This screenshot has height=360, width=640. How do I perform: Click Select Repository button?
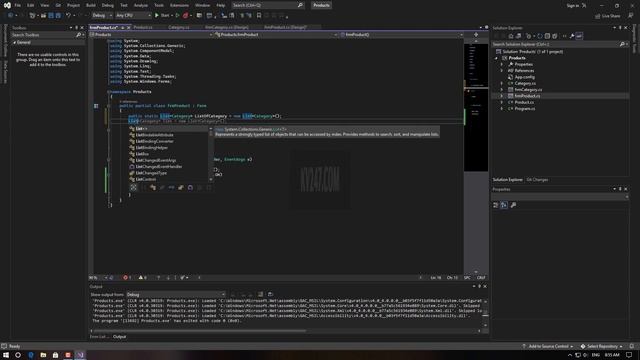click(x=602, y=346)
